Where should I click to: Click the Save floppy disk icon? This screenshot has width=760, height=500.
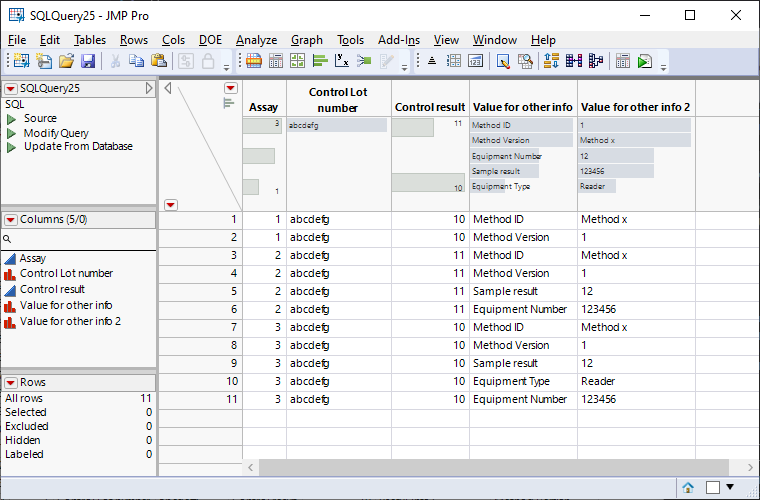pyautogui.click(x=88, y=61)
